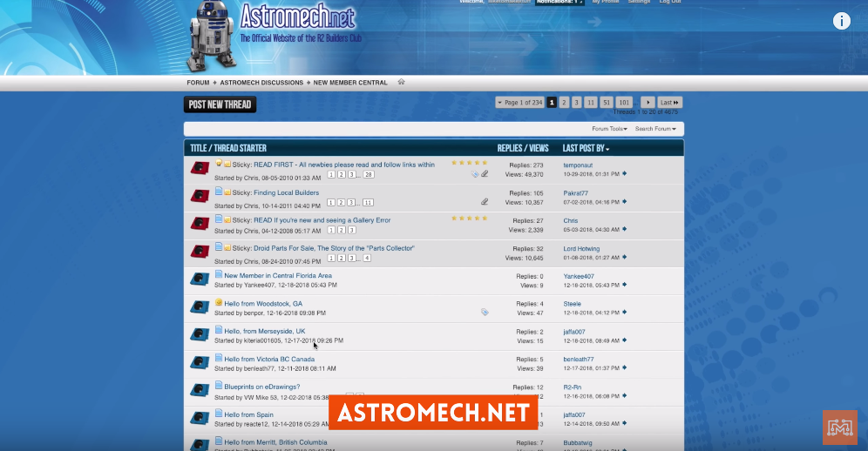868x451 pixels.
Task: Open Hello from Merritt, British Columbia thread
Action: pyautogui.click(x=275, y=442)
